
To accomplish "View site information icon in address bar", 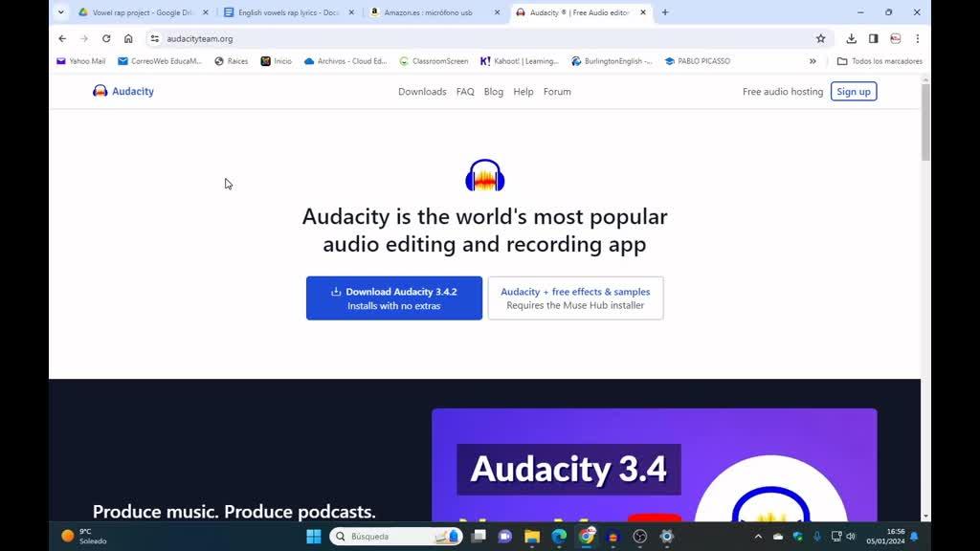I will point(154,38).
